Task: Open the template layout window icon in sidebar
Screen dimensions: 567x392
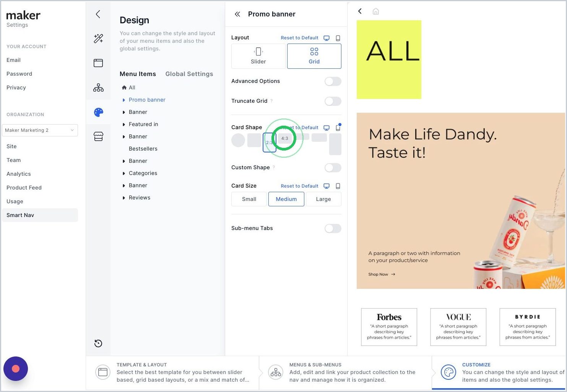Action: 98,63
